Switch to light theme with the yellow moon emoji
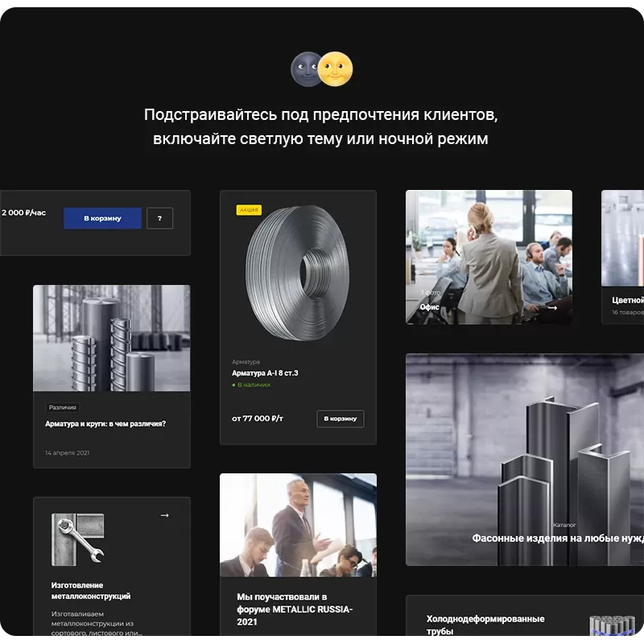Screen dimensions: 644x644 point(336,70)
